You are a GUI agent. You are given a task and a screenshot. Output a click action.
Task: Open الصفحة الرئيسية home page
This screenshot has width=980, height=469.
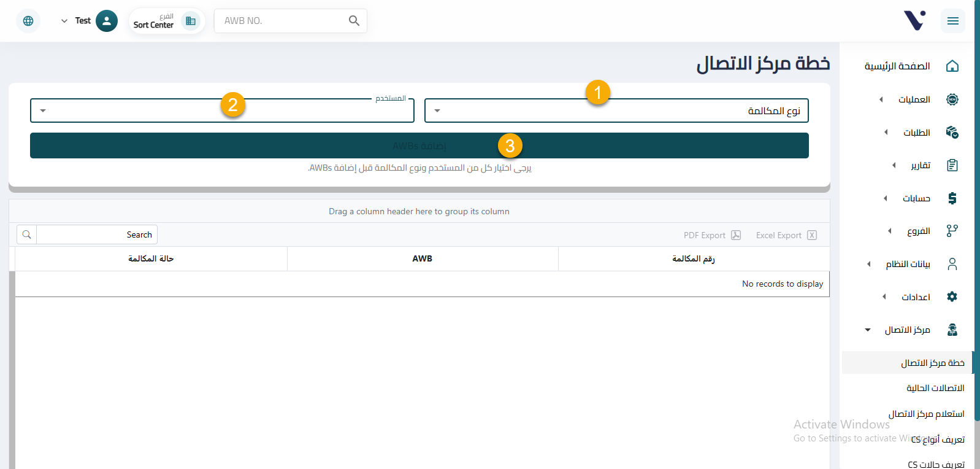point(897,66)
